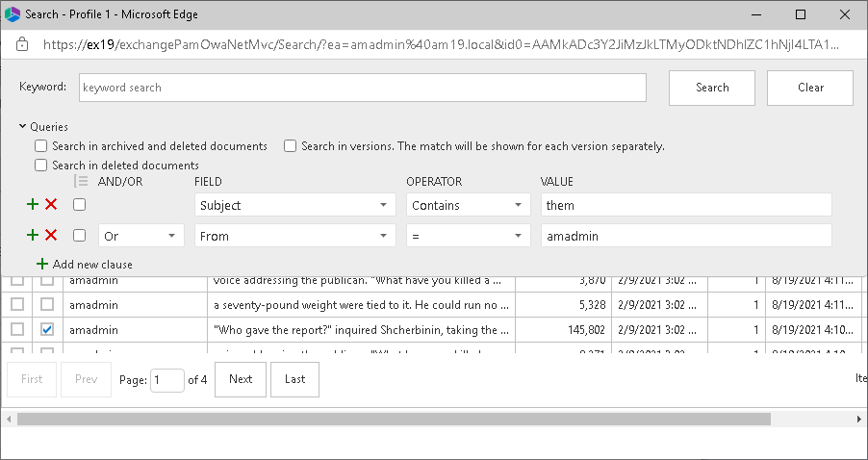Click the app icon in title bar
Viewport: 868px width, 460px height.
[x=13, y=14]
